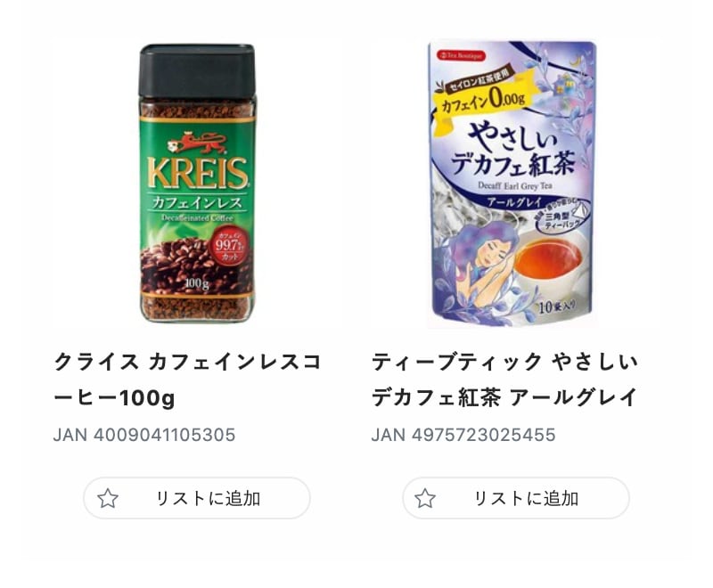Click the star icon for Kreis coffee
Screen dimensions: 713x588
tap(108, 498)
